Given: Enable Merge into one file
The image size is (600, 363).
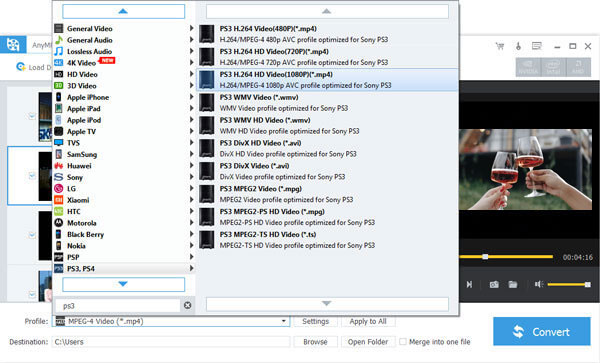Looking at the screenshot, I should coord(403,342).
